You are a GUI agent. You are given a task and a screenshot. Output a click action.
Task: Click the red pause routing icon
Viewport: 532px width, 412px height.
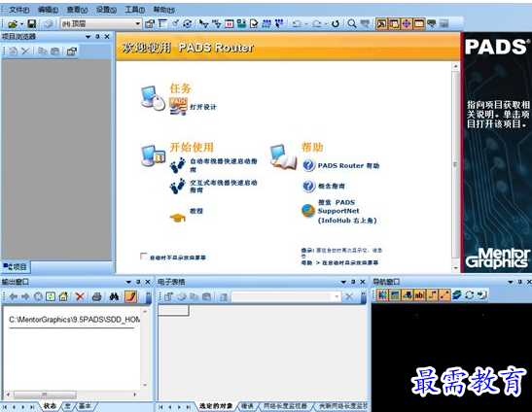[230, 23]
